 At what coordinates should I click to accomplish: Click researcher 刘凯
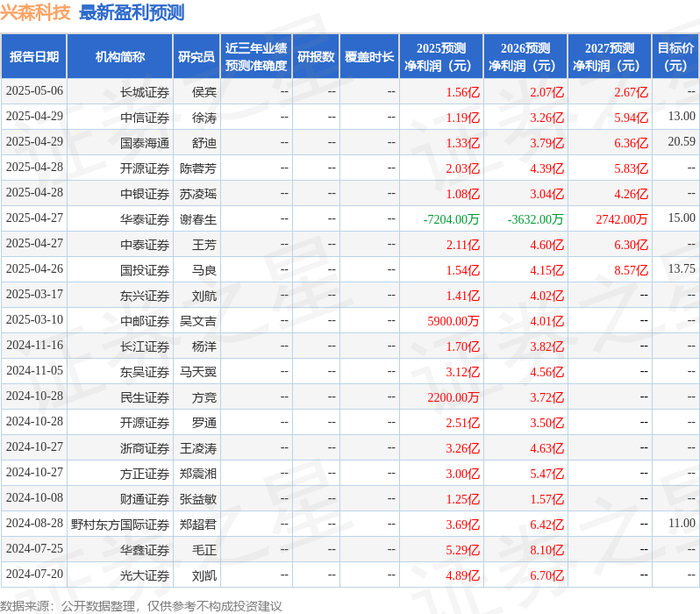click(204, 576)
